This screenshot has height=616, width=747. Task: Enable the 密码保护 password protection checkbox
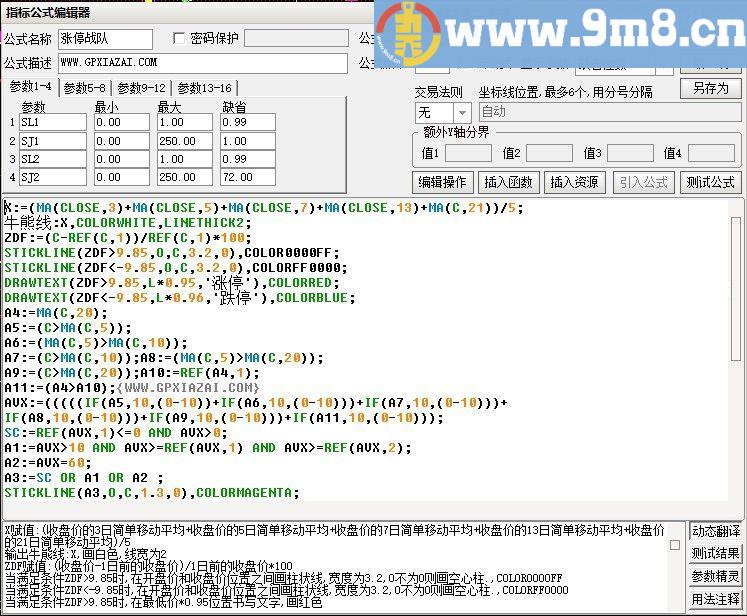[x=180, y=39]
